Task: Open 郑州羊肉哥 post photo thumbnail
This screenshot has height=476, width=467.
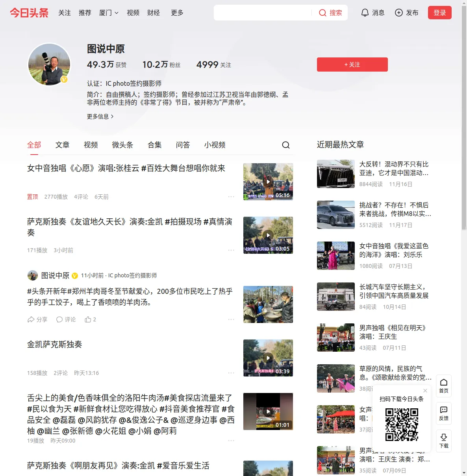Action: 268,304
